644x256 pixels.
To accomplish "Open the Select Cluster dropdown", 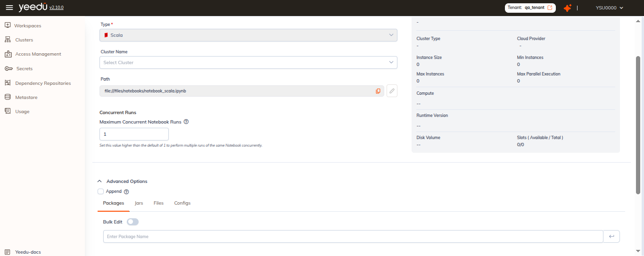I will (248, 62).
